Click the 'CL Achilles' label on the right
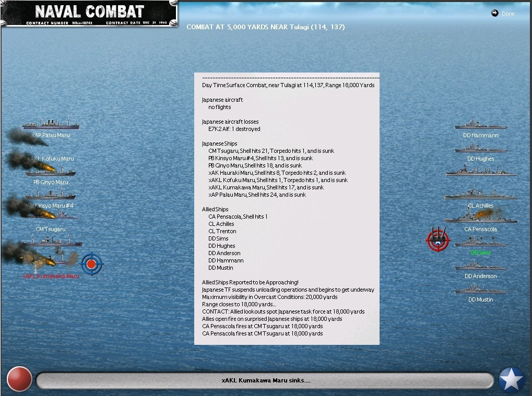This screenshot has width=532, height=396. click(481, 206)
